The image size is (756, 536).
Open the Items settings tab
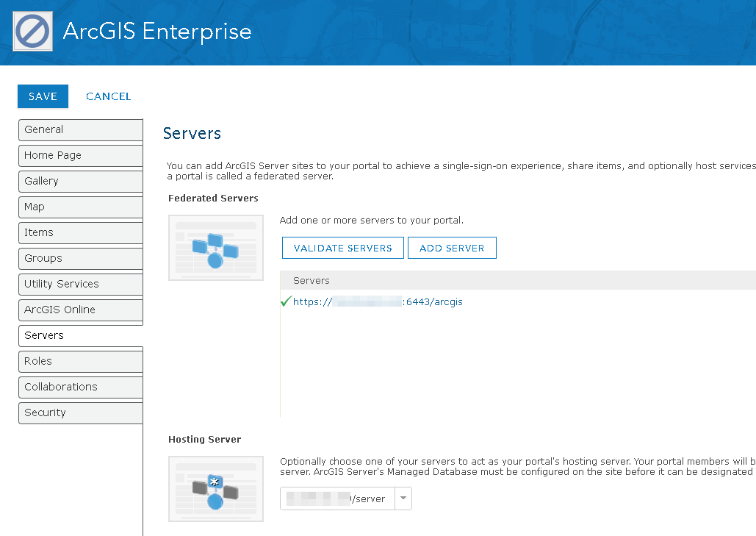(81, 232)
